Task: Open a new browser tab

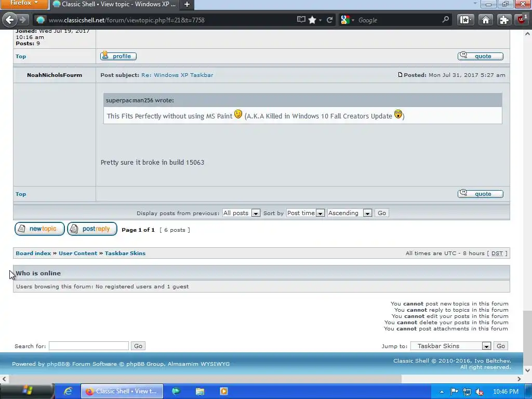Action: click(187, 4)
